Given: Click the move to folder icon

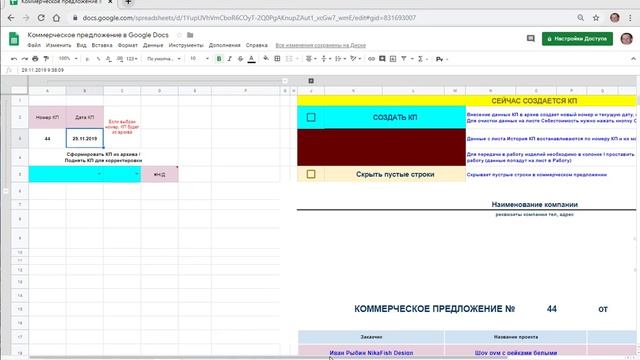Looking at the screenshot, I should click(190, 35).
